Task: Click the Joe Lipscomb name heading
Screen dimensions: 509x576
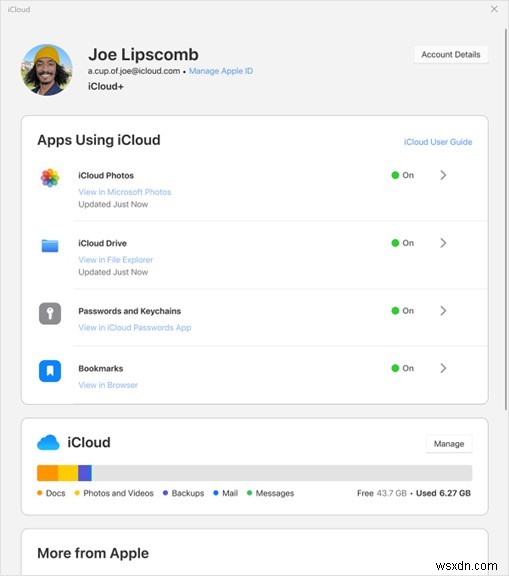Action: (x=143, y=55)
